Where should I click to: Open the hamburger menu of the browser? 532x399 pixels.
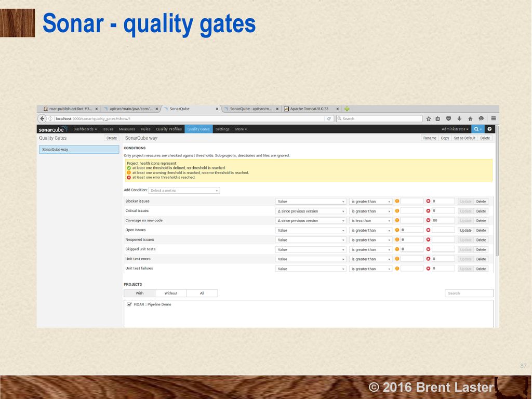point(494,118)
